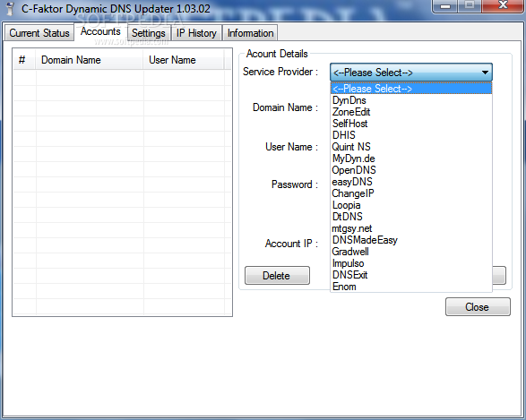The height and width of the screenshot is (420, 526).
Task: Click the C-Faktor app icon in title bar
Action: coord(11,9)
